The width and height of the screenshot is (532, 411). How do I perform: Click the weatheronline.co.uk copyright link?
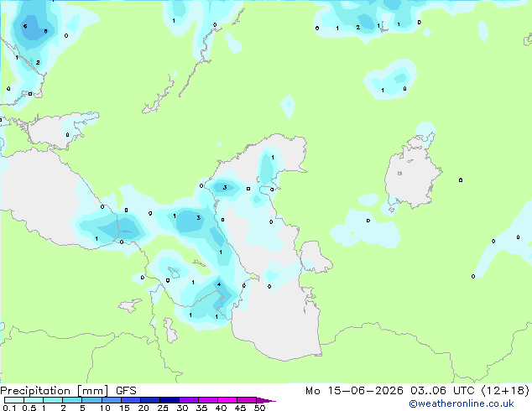pos(462,403)
